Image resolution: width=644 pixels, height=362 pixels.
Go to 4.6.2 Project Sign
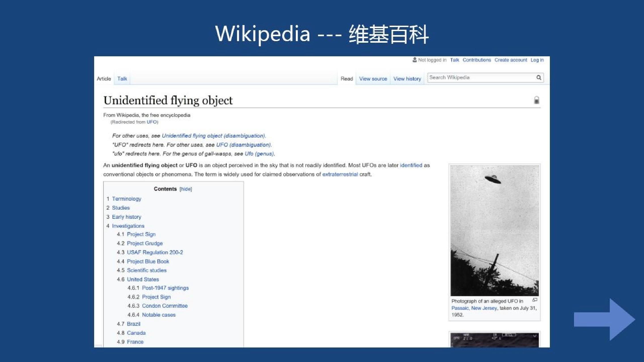(x=156, y=297)
